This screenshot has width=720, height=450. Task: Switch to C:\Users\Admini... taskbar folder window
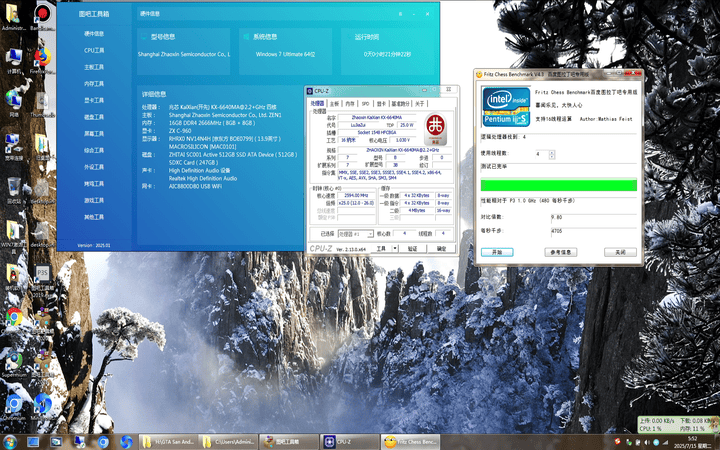[x=228, y=442]
